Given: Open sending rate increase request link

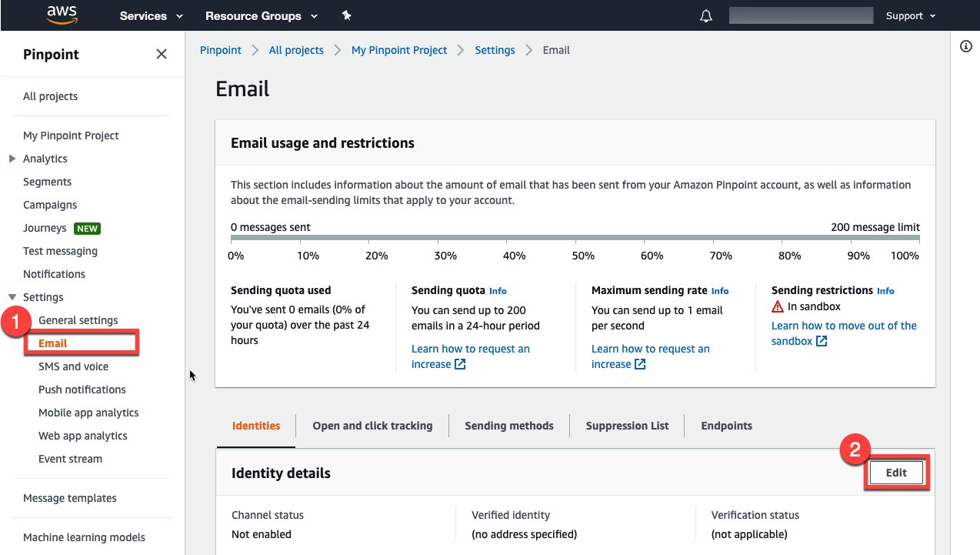Looking at the screenshot, I should [651, 356].
